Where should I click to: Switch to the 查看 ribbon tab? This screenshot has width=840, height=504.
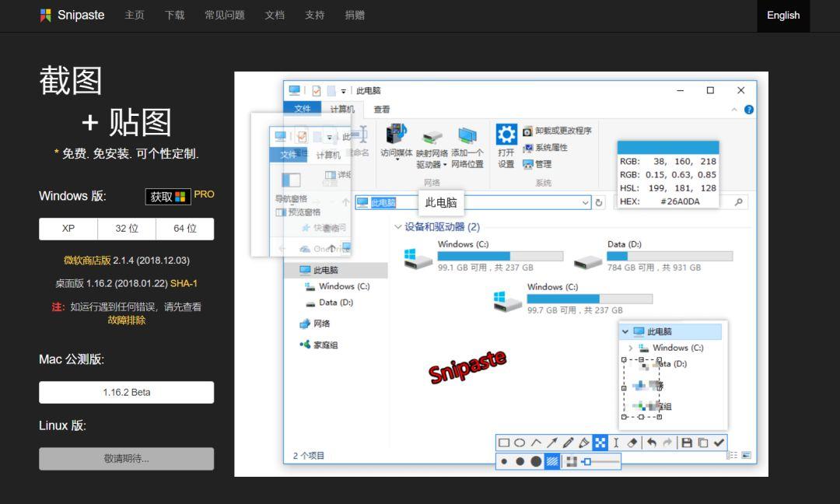pyautogui.click(x=382, y=109)
